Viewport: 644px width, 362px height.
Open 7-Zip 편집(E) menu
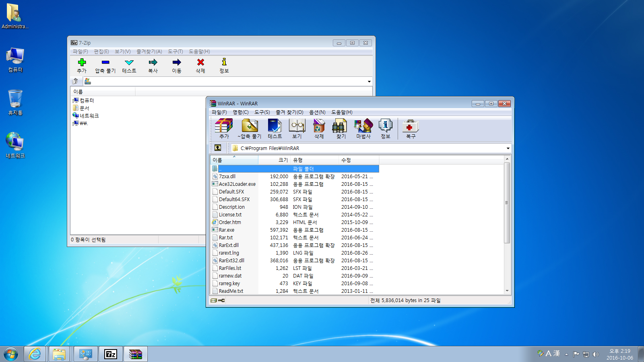[x=101, y=51]
